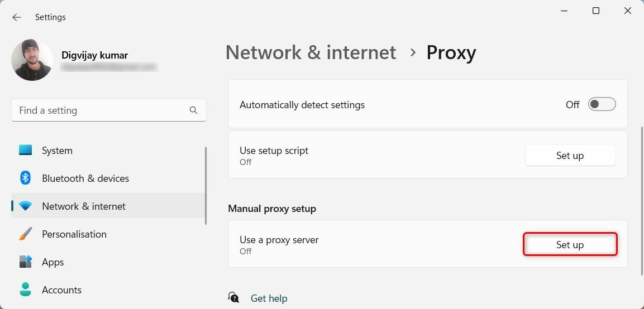
Task: Click the Digvijay kumar profile picture
Action: pyautogui.click(x=32, y=60)
